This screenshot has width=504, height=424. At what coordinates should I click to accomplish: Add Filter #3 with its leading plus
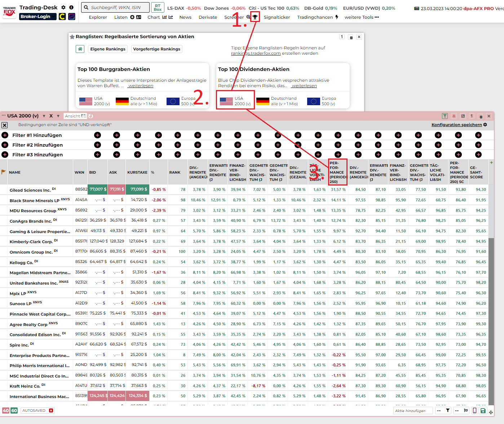point(5,155)
